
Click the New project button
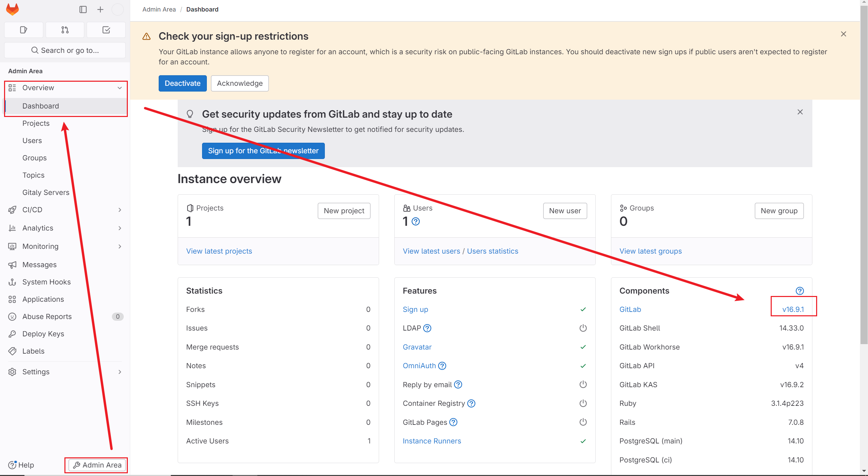[344, 211]
